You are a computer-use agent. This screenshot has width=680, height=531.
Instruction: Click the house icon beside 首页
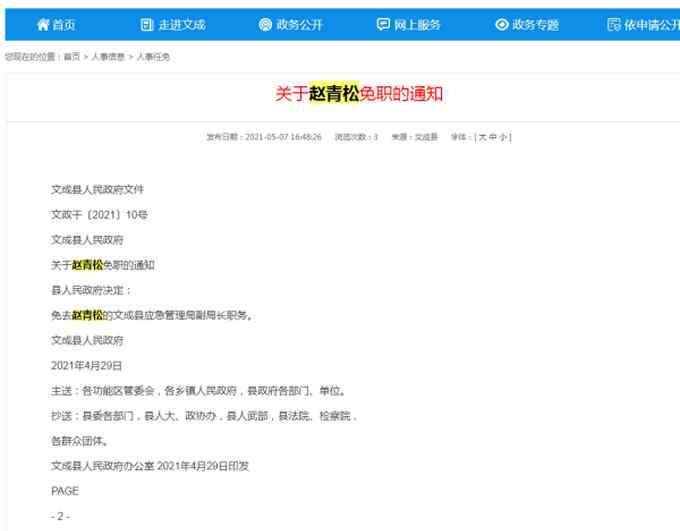(x=42, y=24)
